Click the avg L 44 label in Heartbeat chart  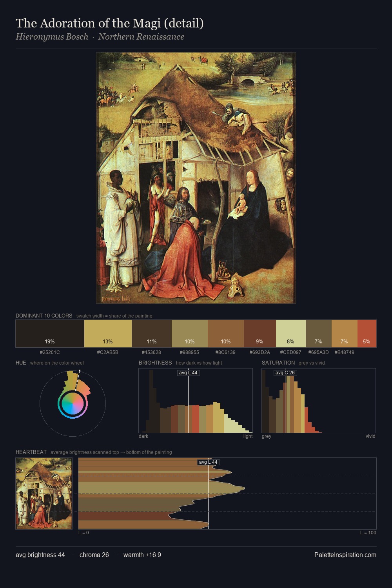(x=208, y=462)
